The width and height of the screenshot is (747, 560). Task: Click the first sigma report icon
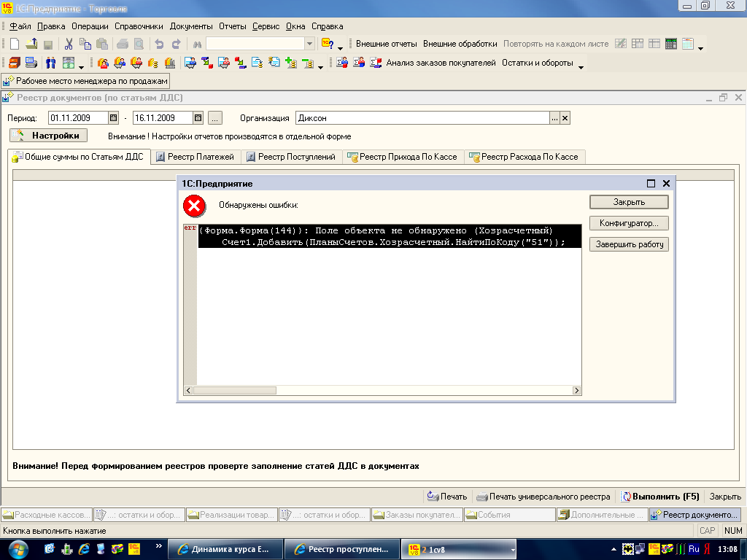pyautogui.click(x=342, y=63)
